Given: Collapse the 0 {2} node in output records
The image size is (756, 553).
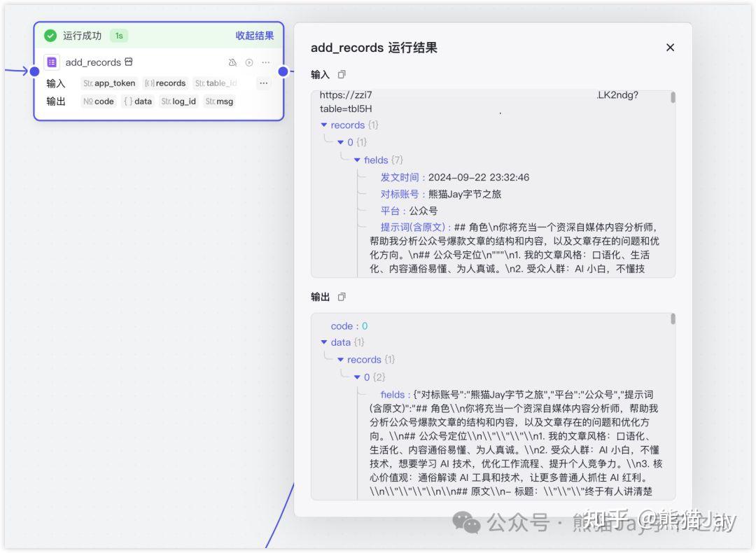Looking at the screenshot, I should [x=356, y=377].
